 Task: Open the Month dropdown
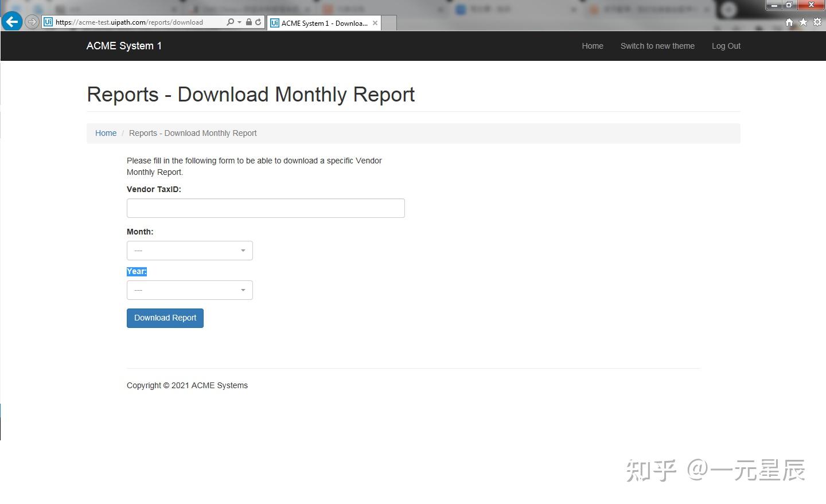189,251
